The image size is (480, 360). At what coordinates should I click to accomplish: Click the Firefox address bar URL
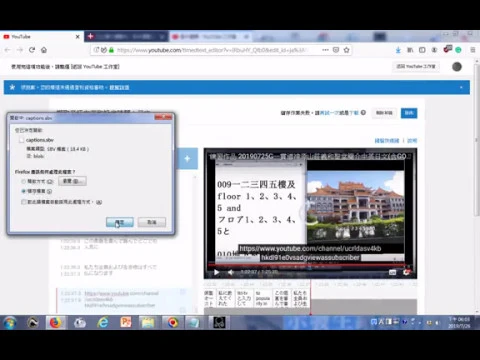click(x=211, y=50)
